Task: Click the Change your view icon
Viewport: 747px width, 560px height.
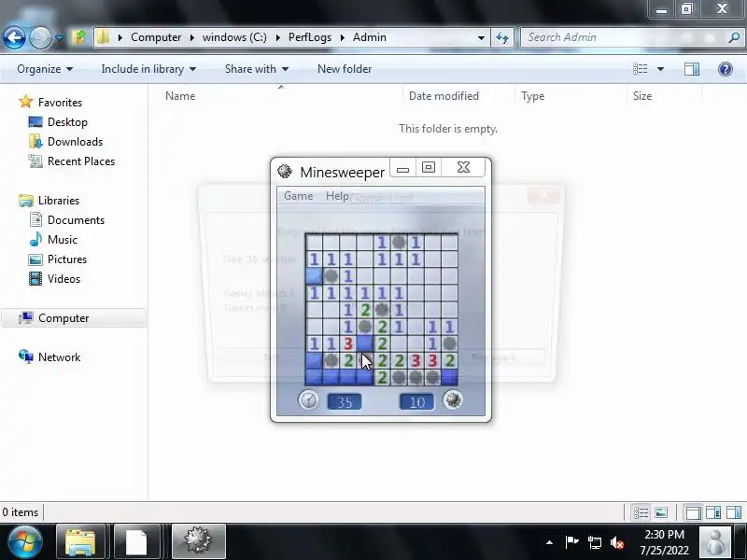Action: click(641, 69)
